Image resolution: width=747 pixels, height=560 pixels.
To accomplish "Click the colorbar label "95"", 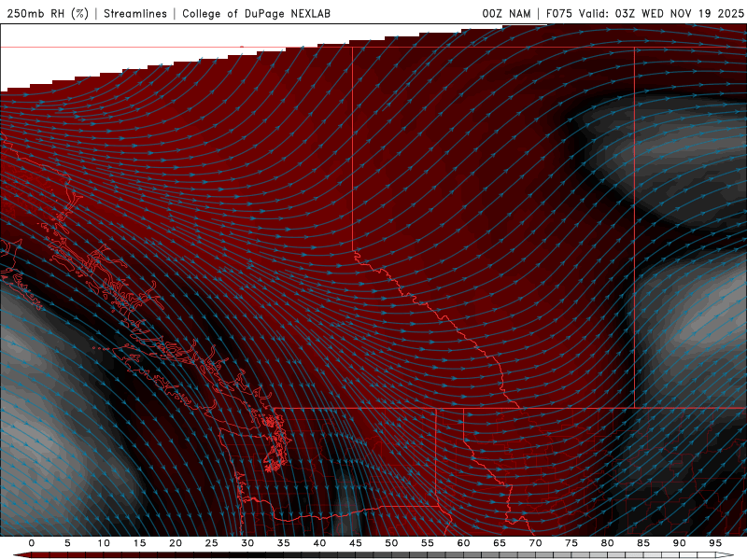I will click(715, 543).
